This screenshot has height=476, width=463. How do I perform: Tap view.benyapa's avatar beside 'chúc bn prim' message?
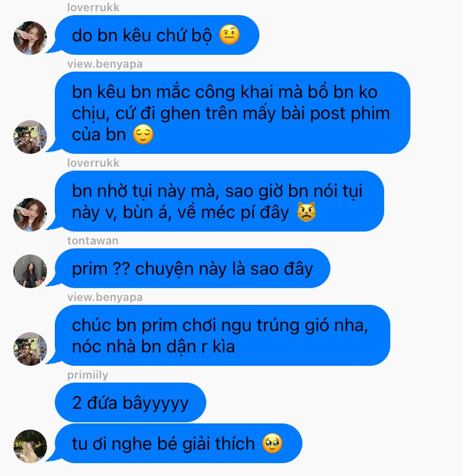click(30, 349)
